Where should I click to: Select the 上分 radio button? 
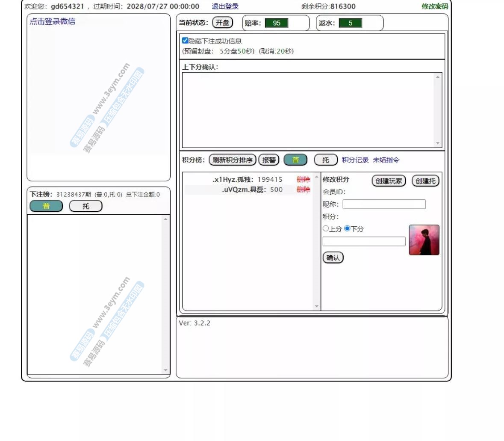tap(326, 228)
